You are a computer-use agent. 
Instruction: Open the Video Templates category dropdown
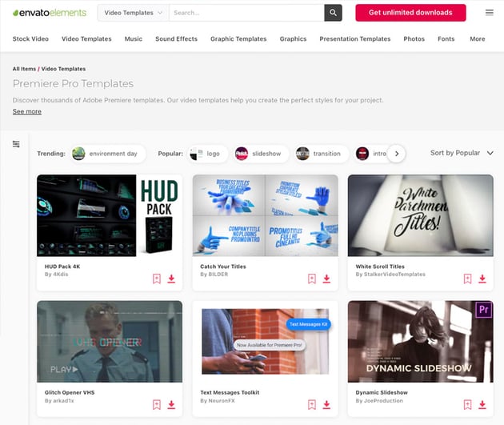point(133,13)
